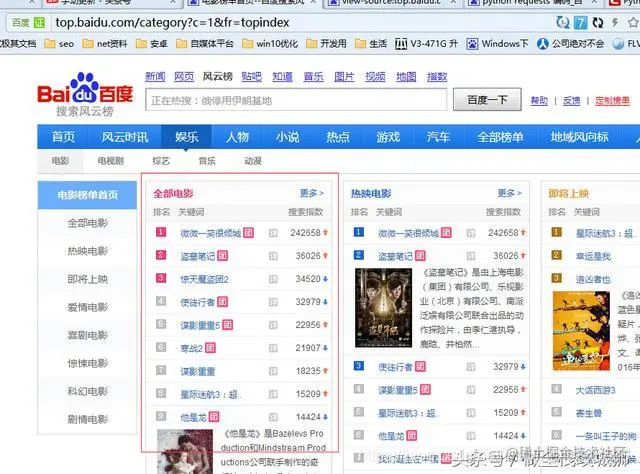Switch to 电视剧 sub-tab
Image resolution: width=640 pixels, height=474 pixels.
[x=111, y=161]
